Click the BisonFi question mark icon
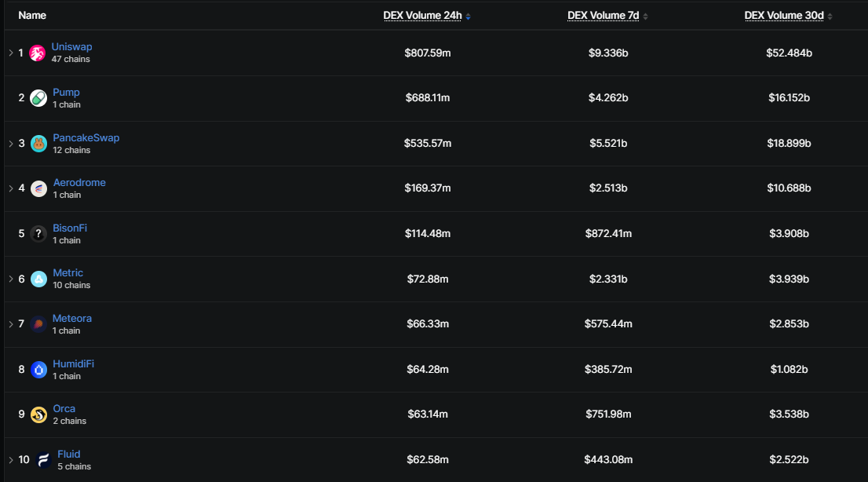The image size is (868, 482). point(38,234)
